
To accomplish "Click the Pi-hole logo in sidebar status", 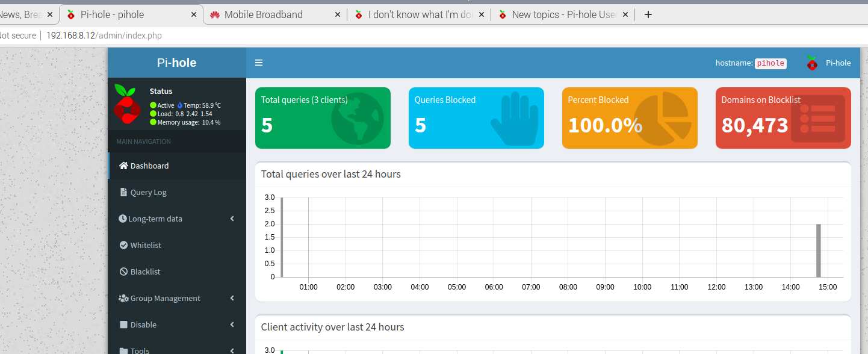I will point(126,104).
